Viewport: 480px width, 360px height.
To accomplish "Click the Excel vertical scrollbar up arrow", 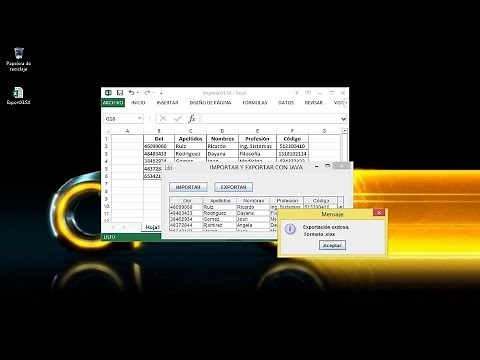I will (344, 131).
